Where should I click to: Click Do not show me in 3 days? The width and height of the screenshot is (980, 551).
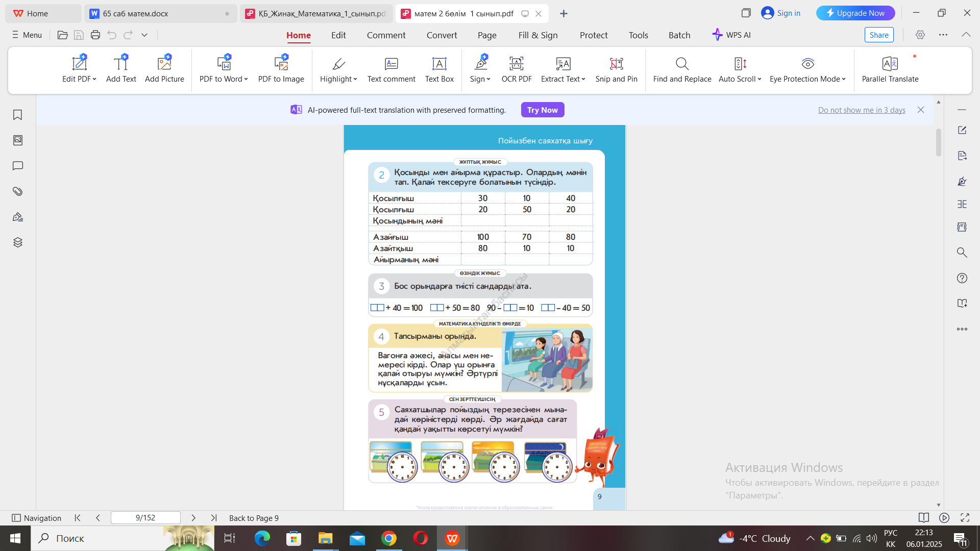tap(862, 110)
